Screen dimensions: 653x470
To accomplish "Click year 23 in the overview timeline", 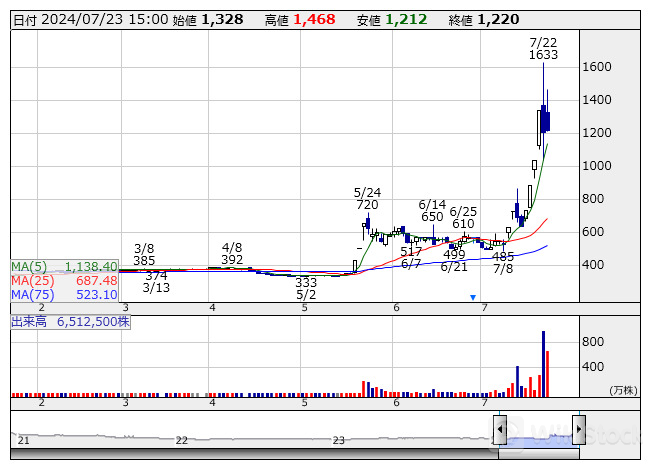I will click(x=340, y=440).
